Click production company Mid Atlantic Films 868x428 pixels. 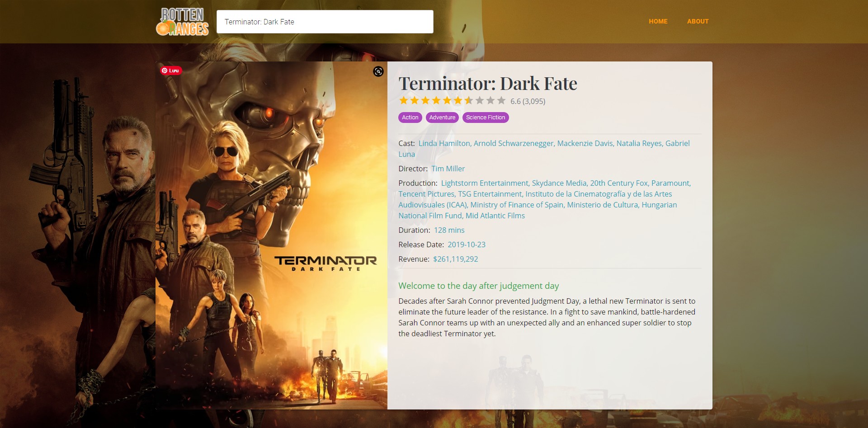[x=495, y=216]
